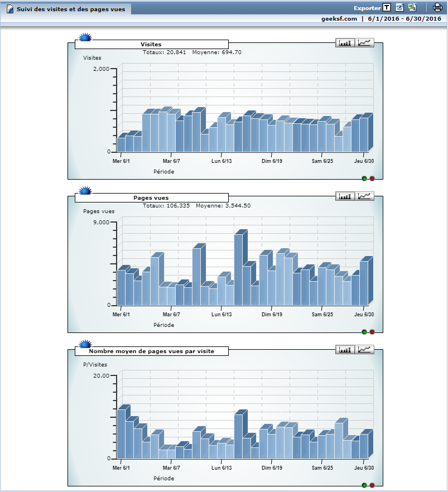Viewport: 448px width, 492px height.
Task: Click the tallest bar in Pages vues chart
Action: pyautogui.click(x=238, y=269)
